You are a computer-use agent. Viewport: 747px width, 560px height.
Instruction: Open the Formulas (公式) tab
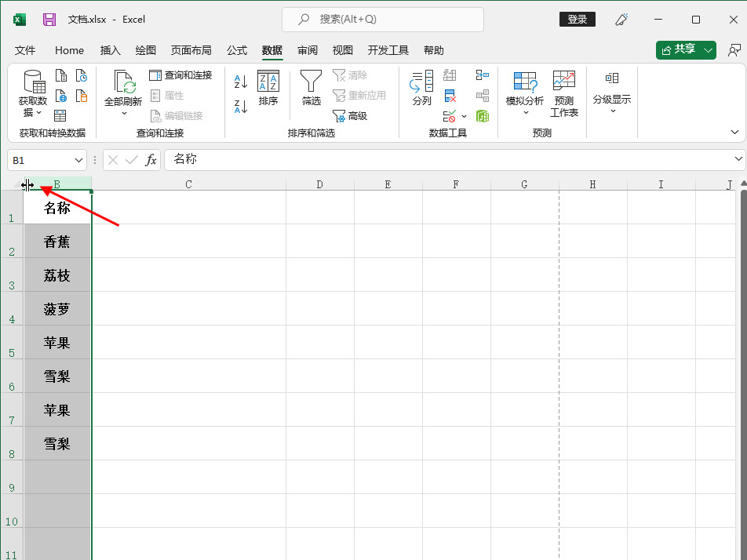coord(237,50)
